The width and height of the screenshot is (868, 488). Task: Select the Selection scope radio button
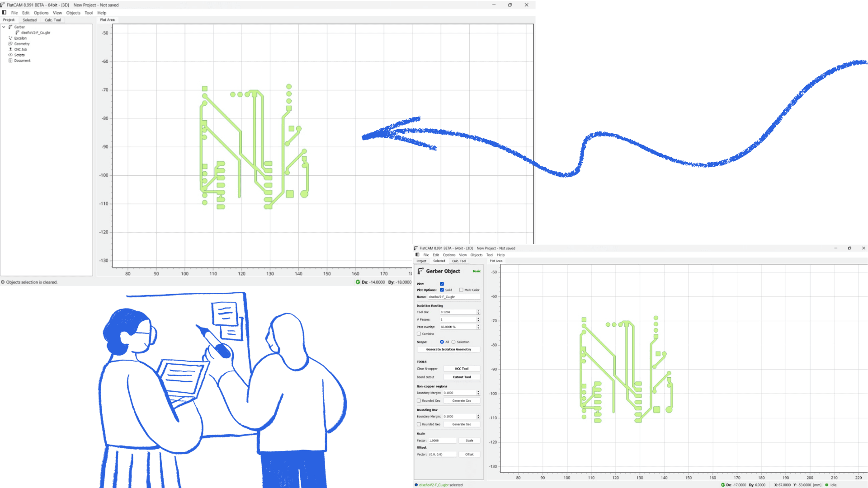point(453,342)
